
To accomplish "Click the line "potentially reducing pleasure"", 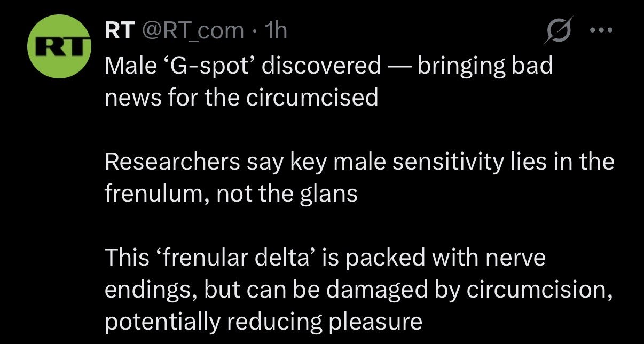I will pos(263,322).
